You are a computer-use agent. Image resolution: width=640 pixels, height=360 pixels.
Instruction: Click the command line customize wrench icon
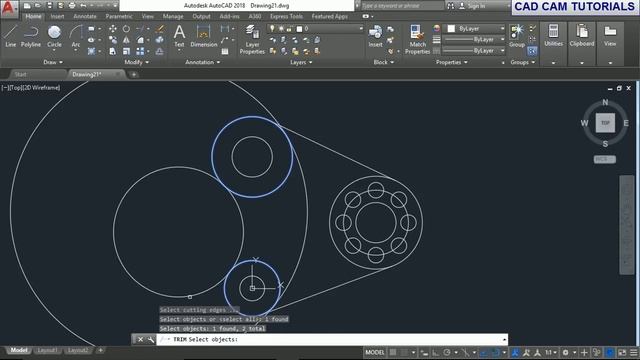[151, 340]
